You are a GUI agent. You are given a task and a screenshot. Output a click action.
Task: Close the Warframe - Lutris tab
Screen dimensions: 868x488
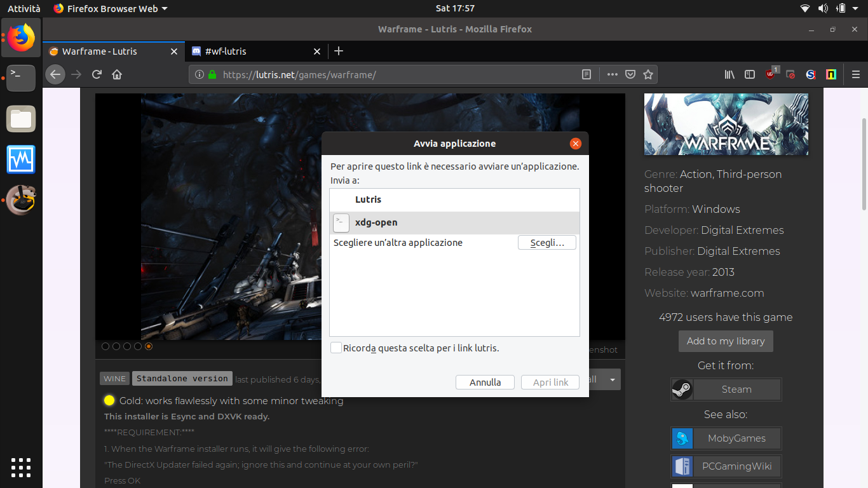pos(174,51)
